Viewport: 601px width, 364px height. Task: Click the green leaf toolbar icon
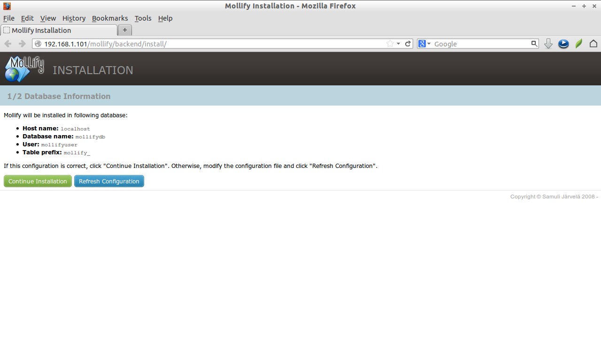coord(579,44)
